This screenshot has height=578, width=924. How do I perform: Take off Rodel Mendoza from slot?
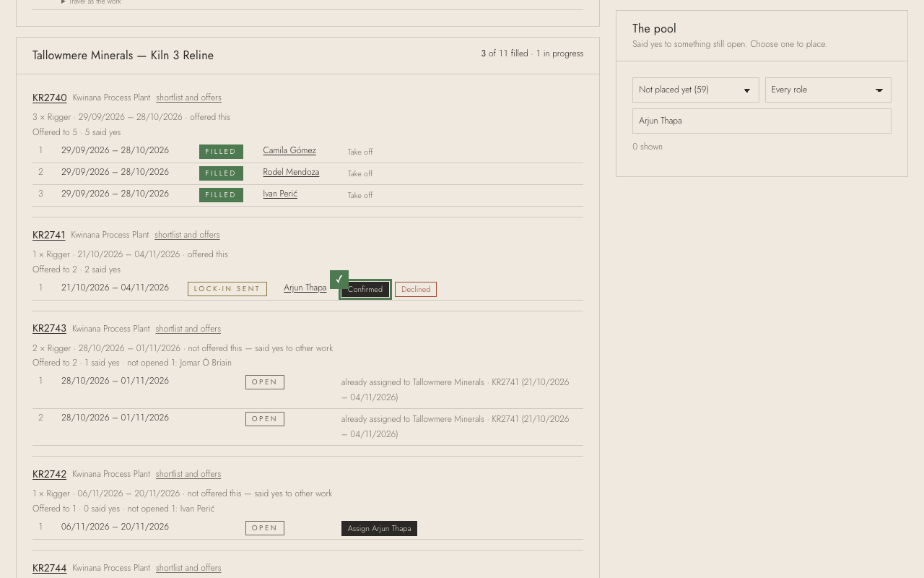360,173
